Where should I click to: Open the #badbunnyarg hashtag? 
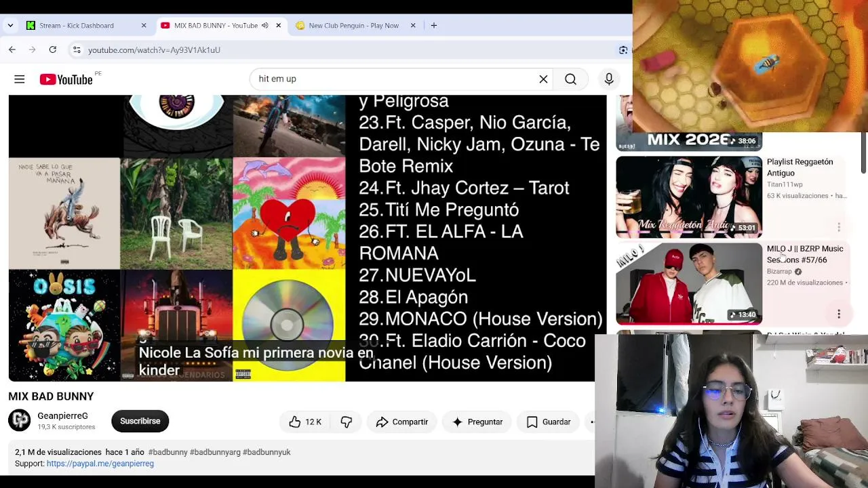click(215, 452)
